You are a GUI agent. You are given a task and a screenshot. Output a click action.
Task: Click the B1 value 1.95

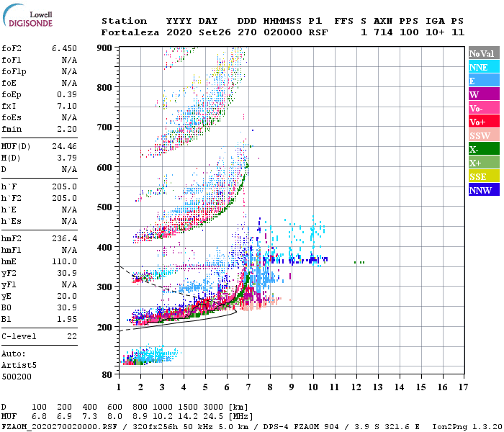[x=67, y=319]
